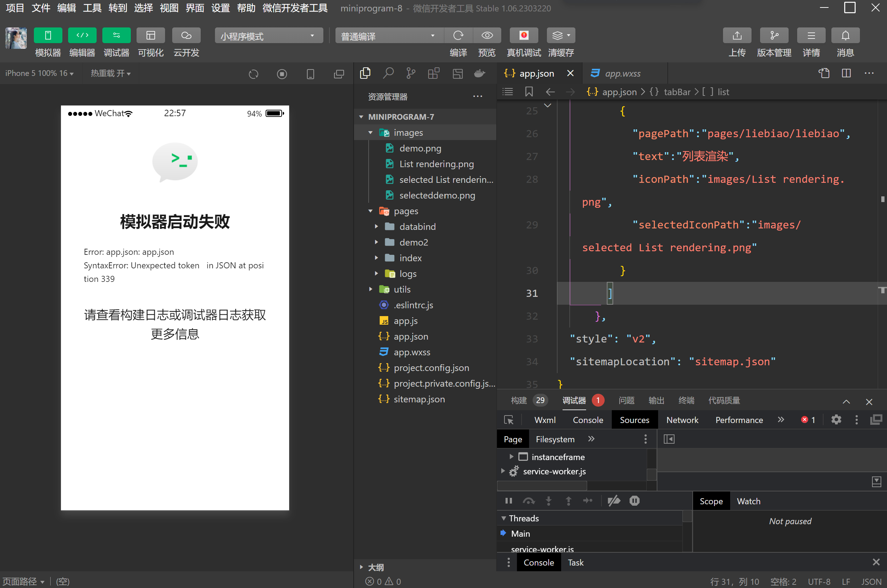887x588 pixels.
Task: Open version management icon
Action: [774, 36]
